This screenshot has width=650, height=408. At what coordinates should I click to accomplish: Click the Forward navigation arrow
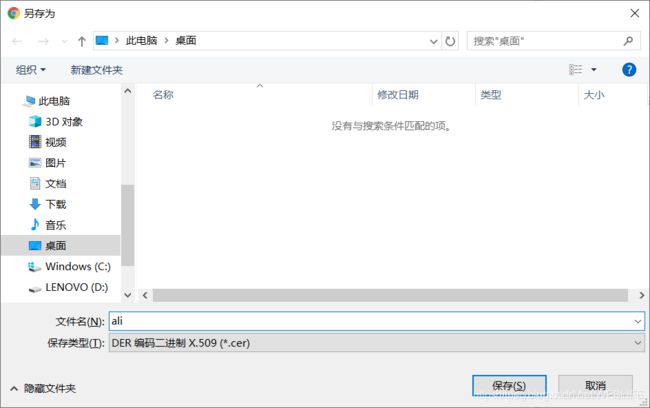pyautogui.click(x=43, y=41)
